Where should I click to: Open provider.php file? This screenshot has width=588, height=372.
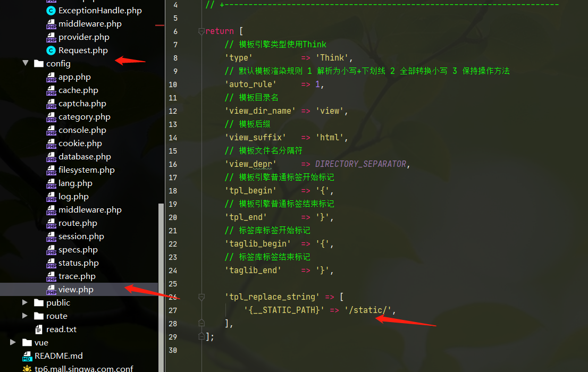[83, 37]
